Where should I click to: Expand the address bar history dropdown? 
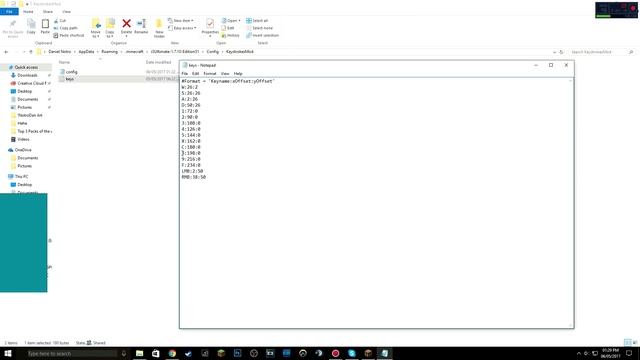point(554,52)
